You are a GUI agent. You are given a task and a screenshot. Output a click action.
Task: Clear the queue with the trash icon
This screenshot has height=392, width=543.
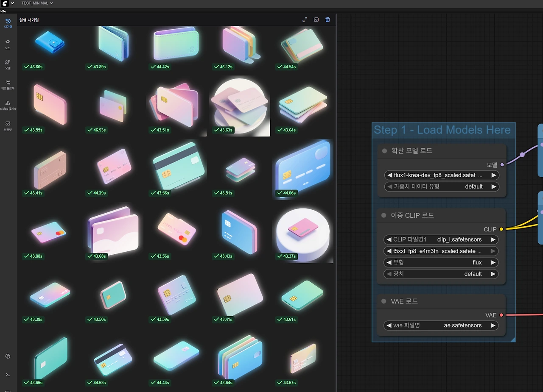pyautogui.click(x=327, y=19)
